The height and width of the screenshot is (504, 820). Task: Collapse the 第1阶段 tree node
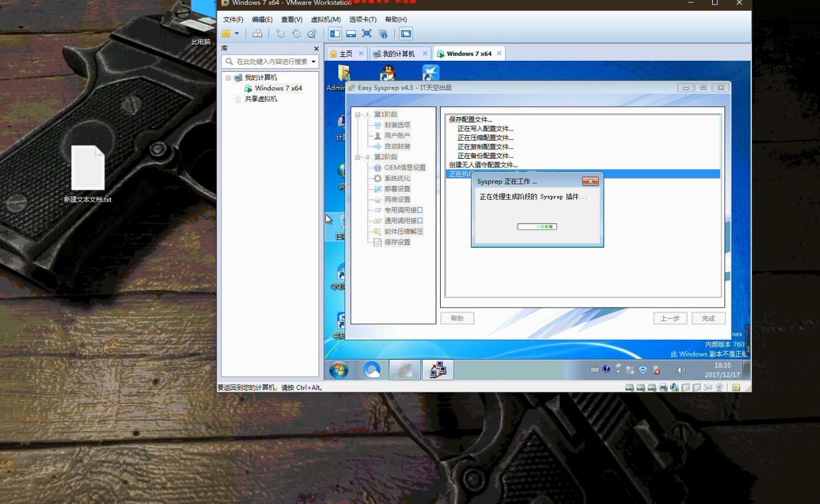tap(358, 115)
